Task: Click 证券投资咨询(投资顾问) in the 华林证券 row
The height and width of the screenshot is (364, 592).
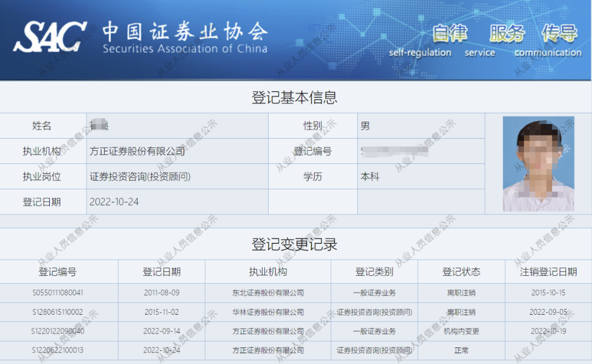Action: click(374, 312)
